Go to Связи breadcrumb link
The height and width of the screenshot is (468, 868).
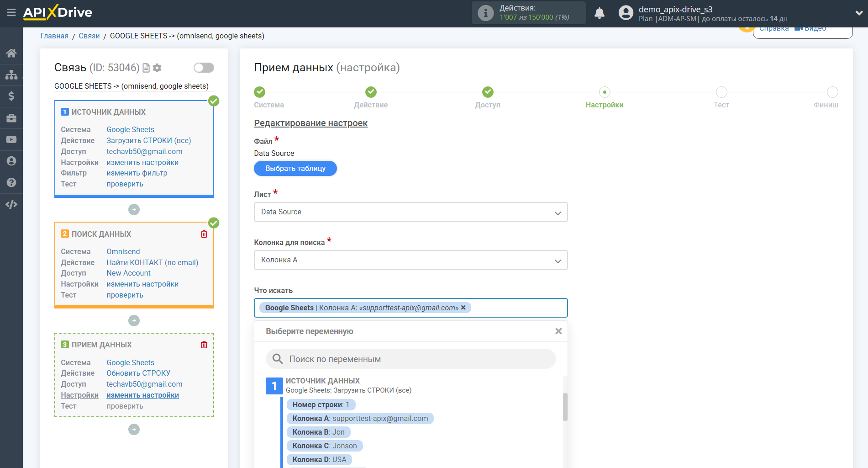89,36
